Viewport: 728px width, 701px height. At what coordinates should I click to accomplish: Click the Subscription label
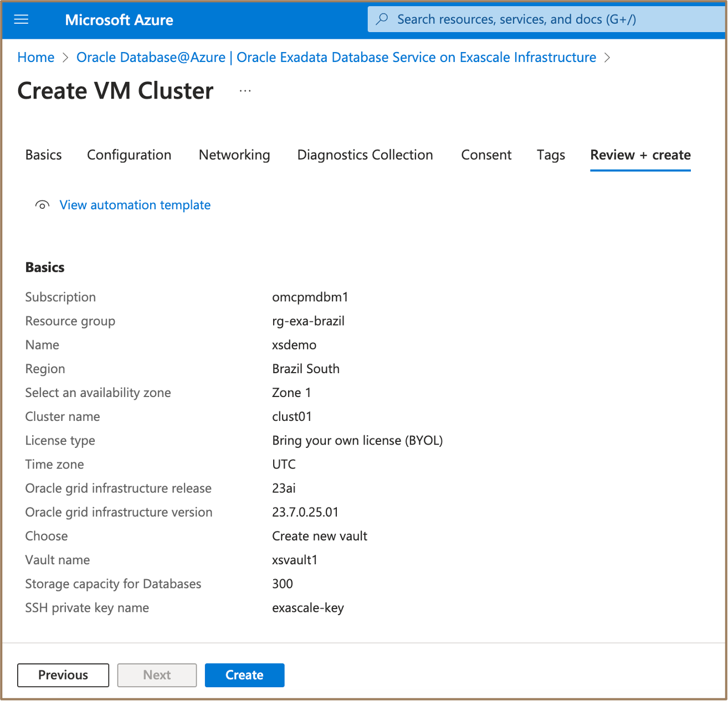point(60,297)
